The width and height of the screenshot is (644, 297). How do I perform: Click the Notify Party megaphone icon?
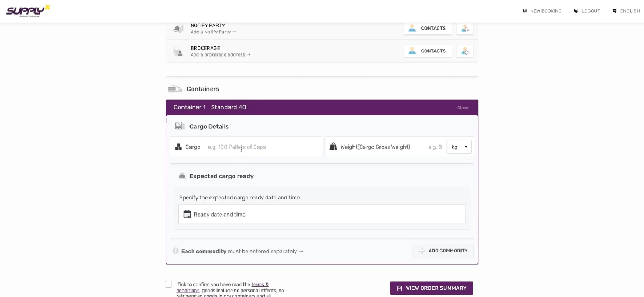(x=179, y=29)
